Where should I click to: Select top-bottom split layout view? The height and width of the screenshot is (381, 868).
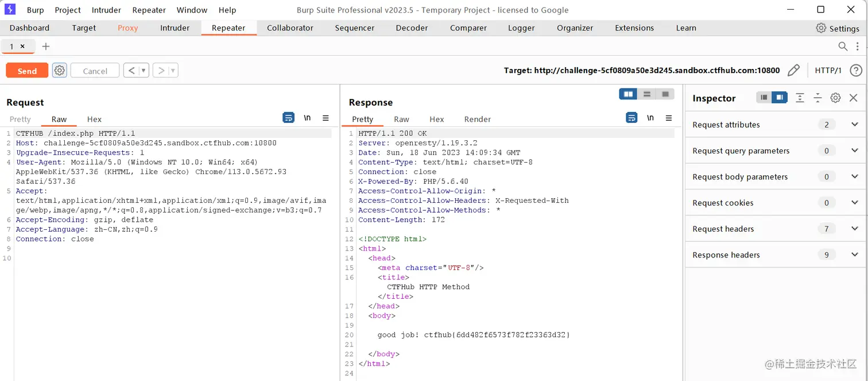point(647,94)
